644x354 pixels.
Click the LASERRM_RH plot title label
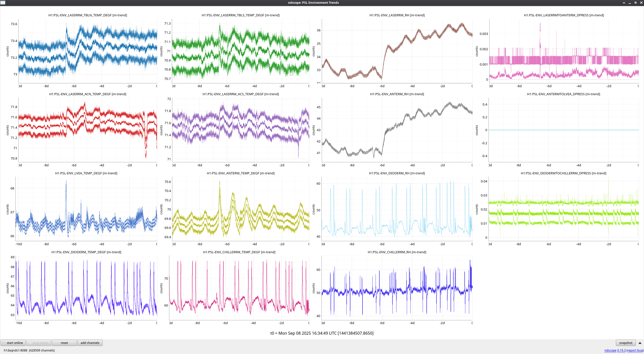[x=397, y=15]
